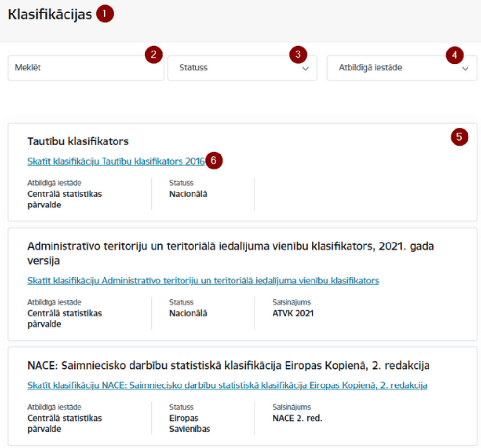Open the Skatīt klasifikāciju NACE link

[x=227, y=385]
